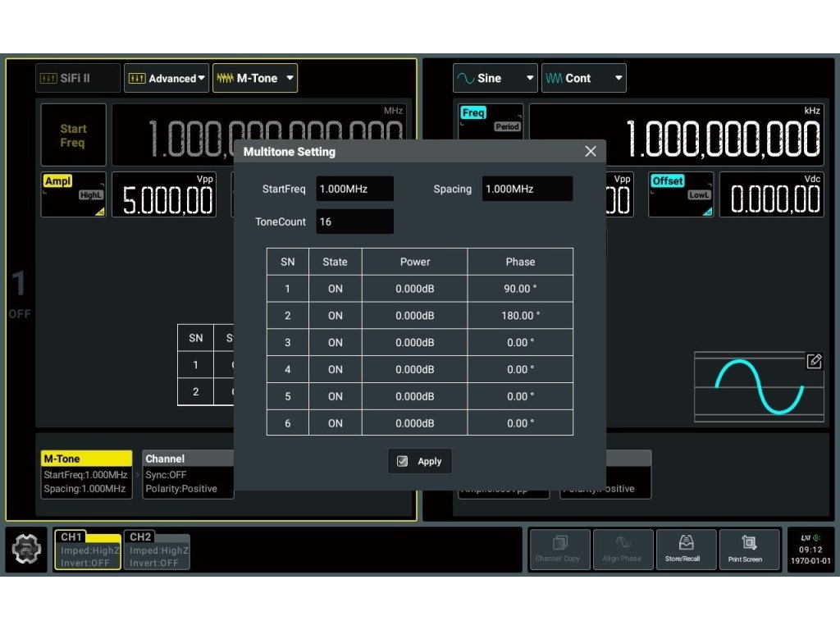The width and height of the screenshot is (840, 630).
Task: Toggle tone 1 State ON cell
Action: tap(335, 289)
